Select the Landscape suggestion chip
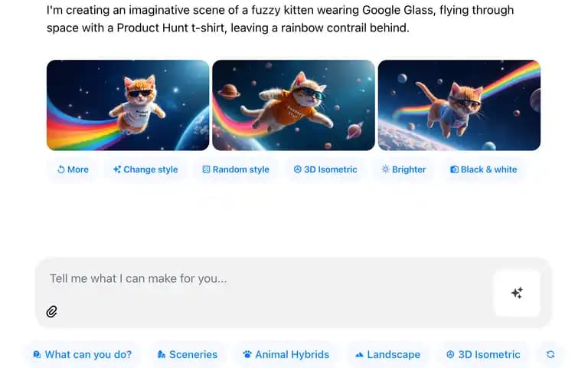Viewport: 588px width, 368px height. point(387,354)
